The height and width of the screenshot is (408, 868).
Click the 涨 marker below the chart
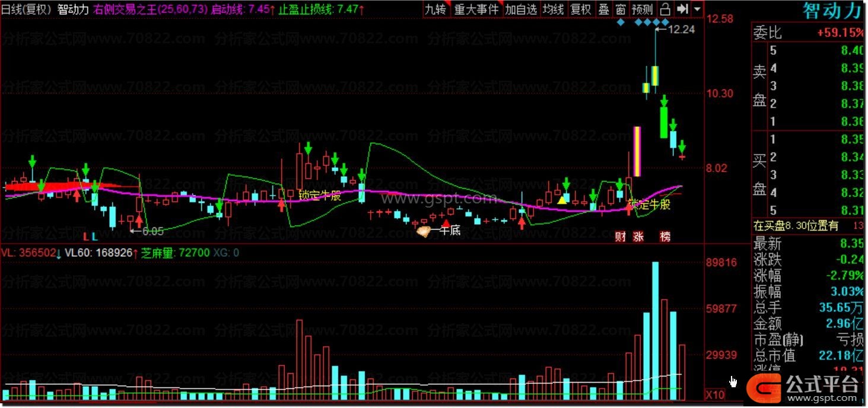click(x=638, y=237)
